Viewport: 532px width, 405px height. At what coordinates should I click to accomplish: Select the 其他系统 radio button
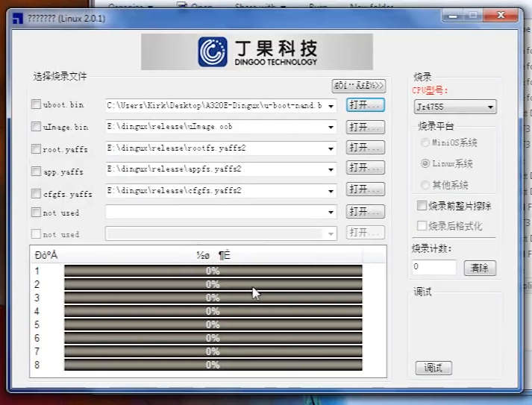(425, 185)
